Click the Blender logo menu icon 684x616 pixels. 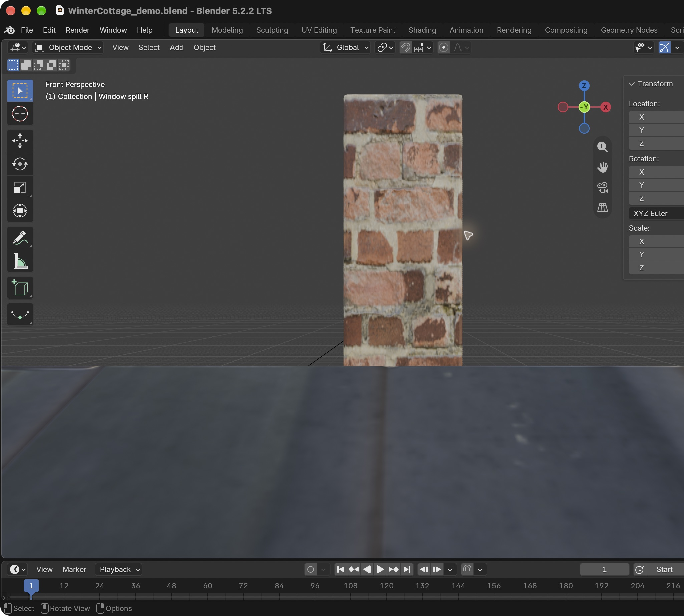click(x=9, y=30)
